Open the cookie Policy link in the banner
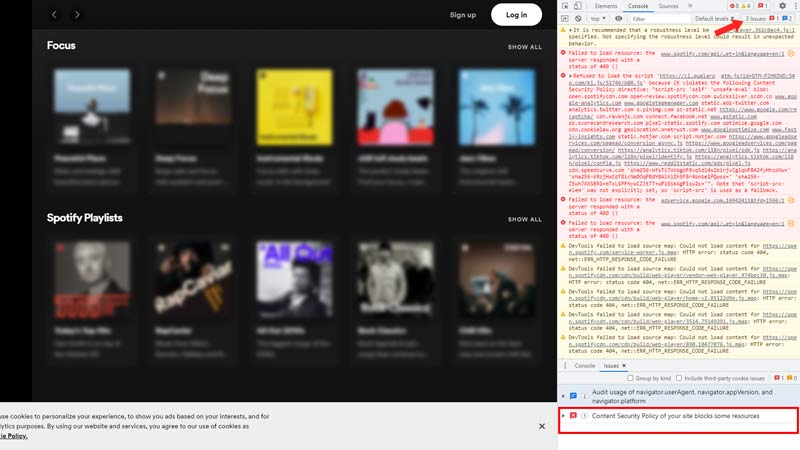The width and height of the screenshot is (800, 450). click(x=14, y=436)
